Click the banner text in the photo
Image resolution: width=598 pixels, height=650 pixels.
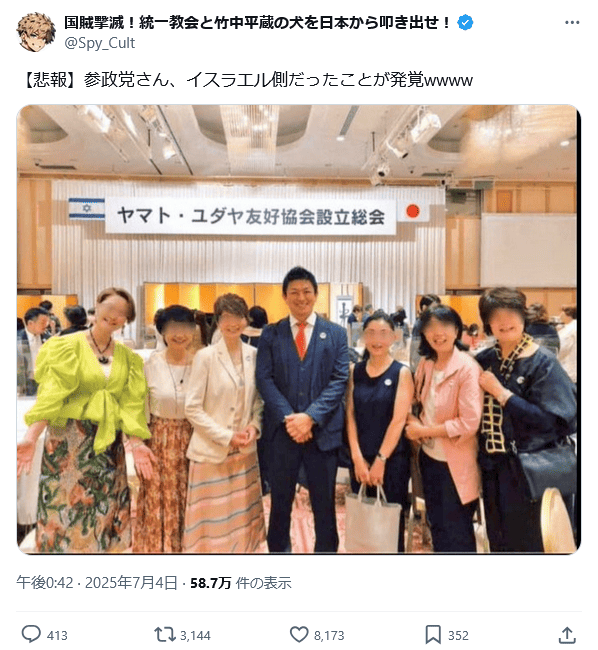coord(251,216)
